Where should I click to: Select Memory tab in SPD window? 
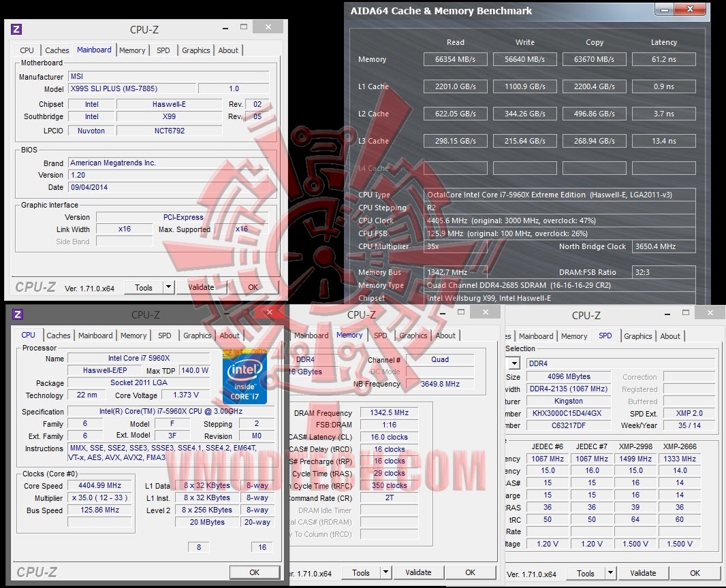coord(574,336)
